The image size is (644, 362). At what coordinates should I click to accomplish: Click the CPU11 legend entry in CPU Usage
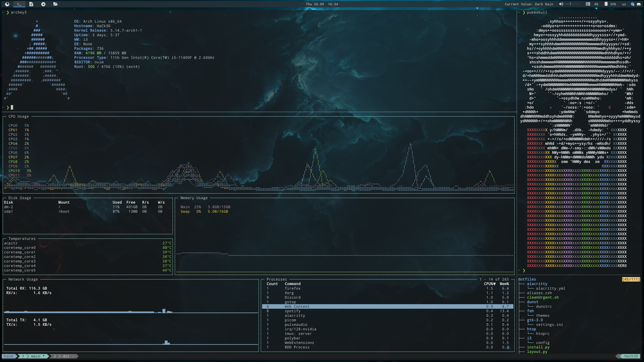(20, 175)
